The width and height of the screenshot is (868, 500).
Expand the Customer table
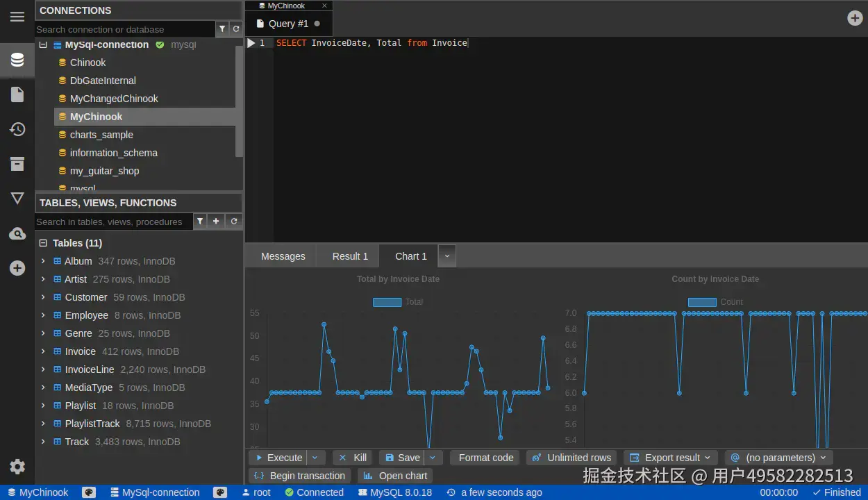(x=43, y=297)
